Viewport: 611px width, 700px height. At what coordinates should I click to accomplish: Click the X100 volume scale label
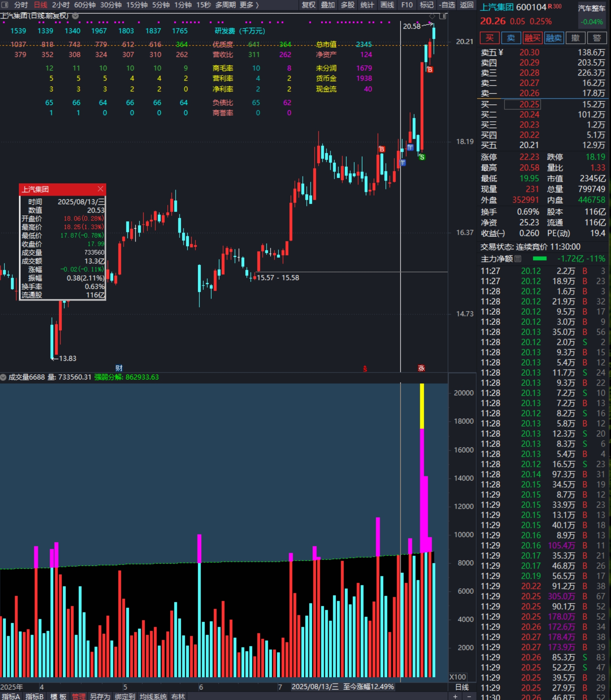point(458,677)
